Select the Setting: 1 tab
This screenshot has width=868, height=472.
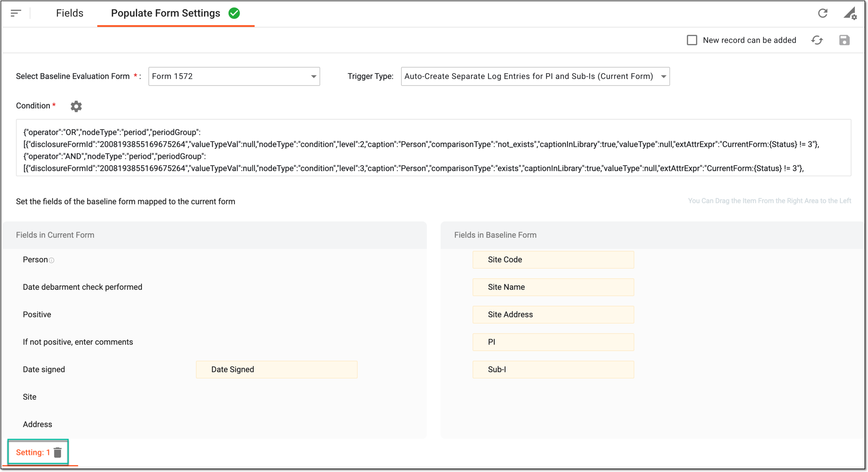pos(33,453)
